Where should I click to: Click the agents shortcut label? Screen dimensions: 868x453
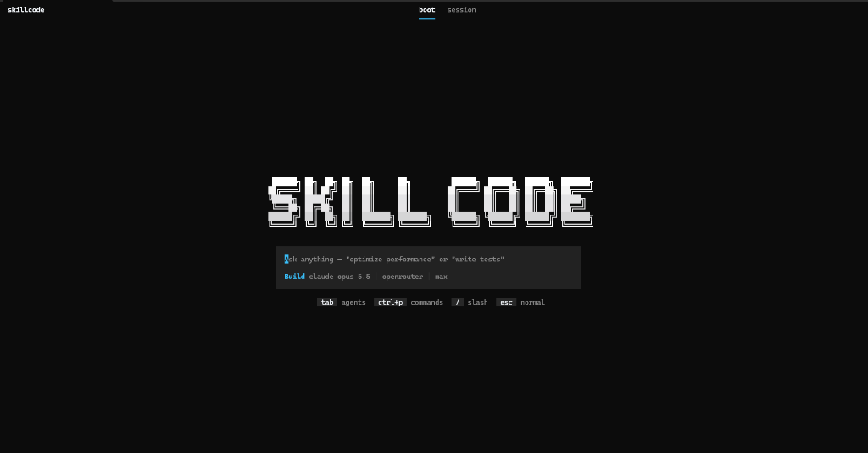point(353,302)
